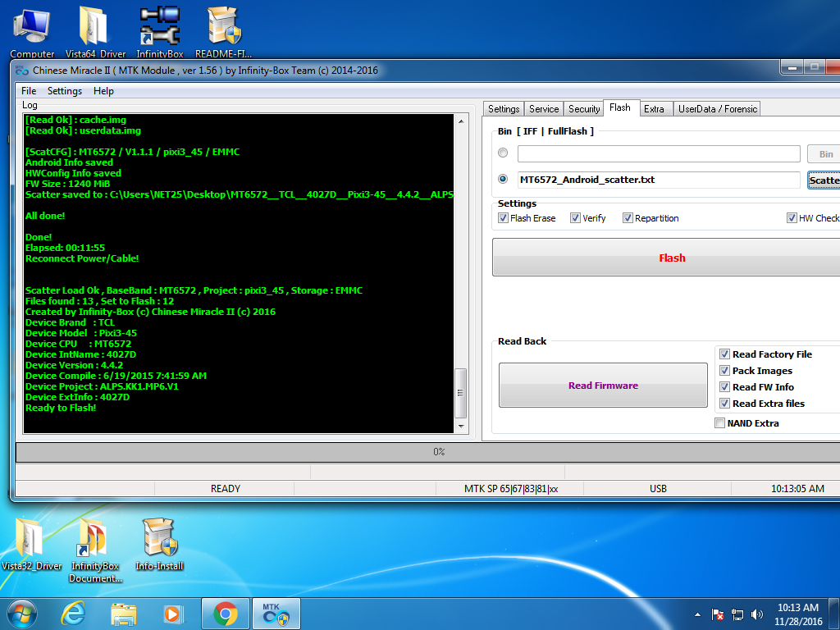Switch to the UserData / Forensic tab

pos(718,109)
